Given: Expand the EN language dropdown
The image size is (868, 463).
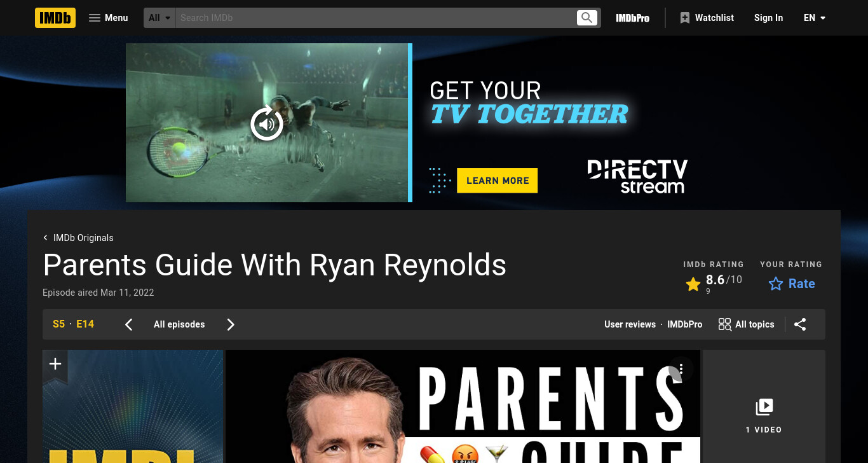Looking at the screenshot, I should coord(815,18).
